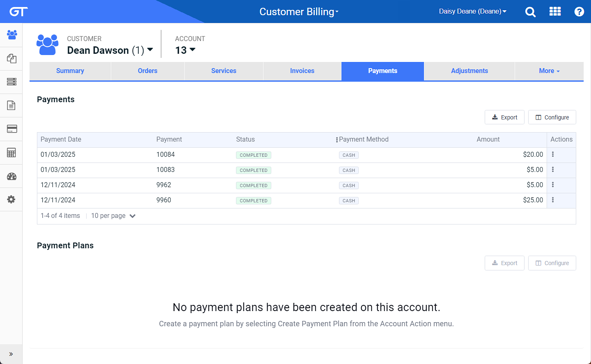The width and height of the screenshot is (591, 364).
Task: Click payment number 10083
Action: tap(165, 170)
